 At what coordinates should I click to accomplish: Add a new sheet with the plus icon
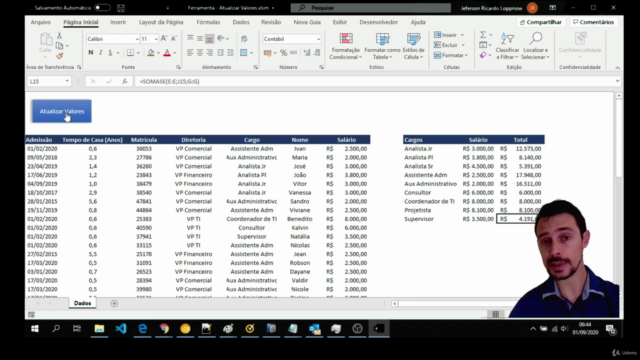pos(114,303)
